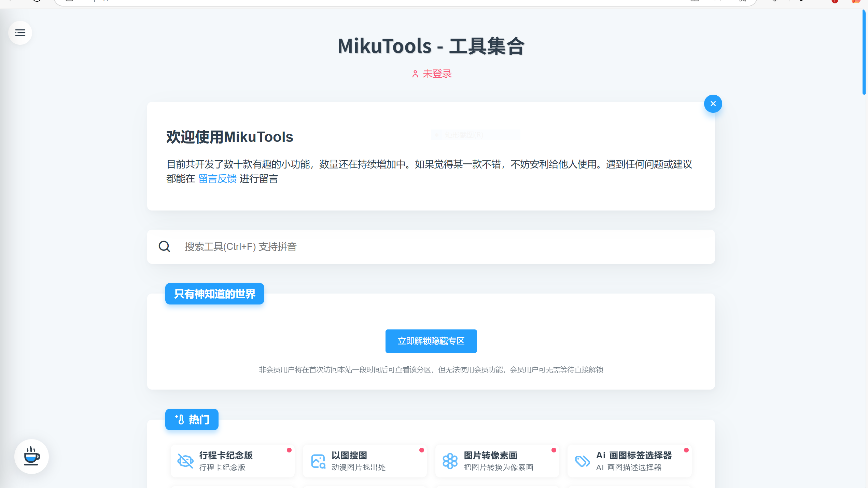Click the user icon beside 未登录
The height and width of the screenshot is (488, 868).
click(x=415, y=74)
